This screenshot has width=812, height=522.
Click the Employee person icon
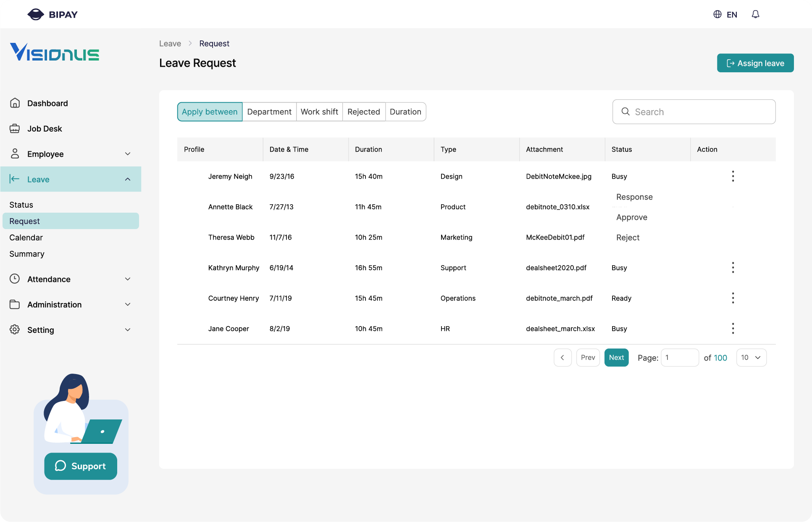pos(15,154)
